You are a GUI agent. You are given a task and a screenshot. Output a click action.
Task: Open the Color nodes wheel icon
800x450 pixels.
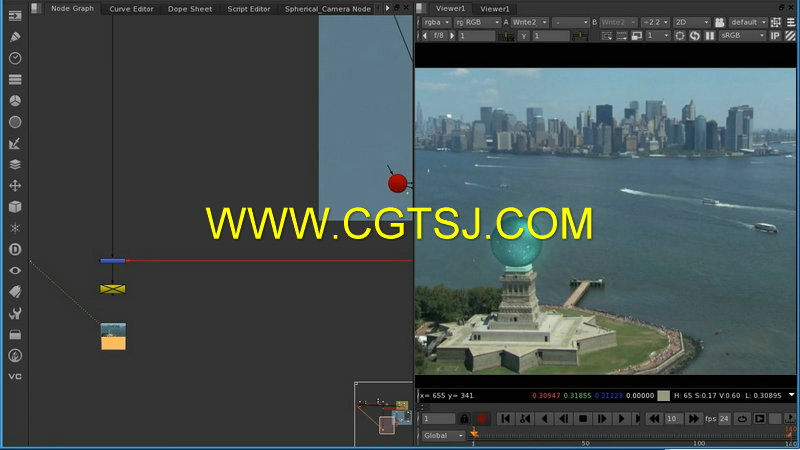point(15,101)
